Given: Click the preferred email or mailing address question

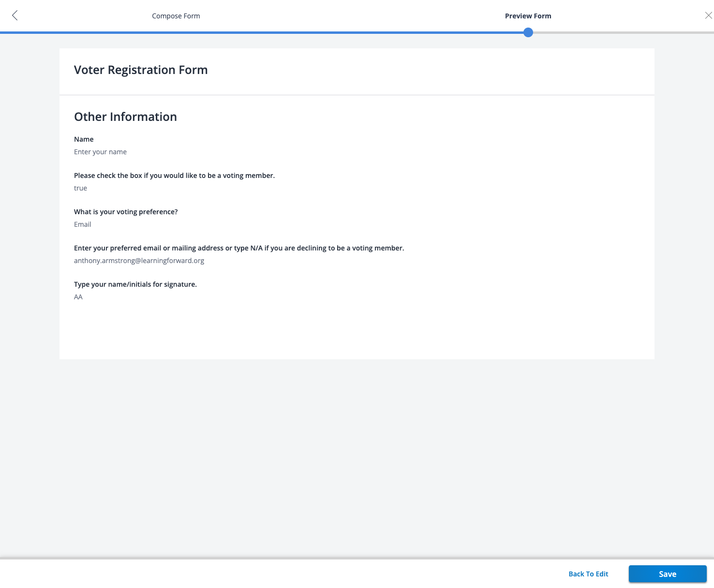Looking at the screenshot, I should point(239,248).
